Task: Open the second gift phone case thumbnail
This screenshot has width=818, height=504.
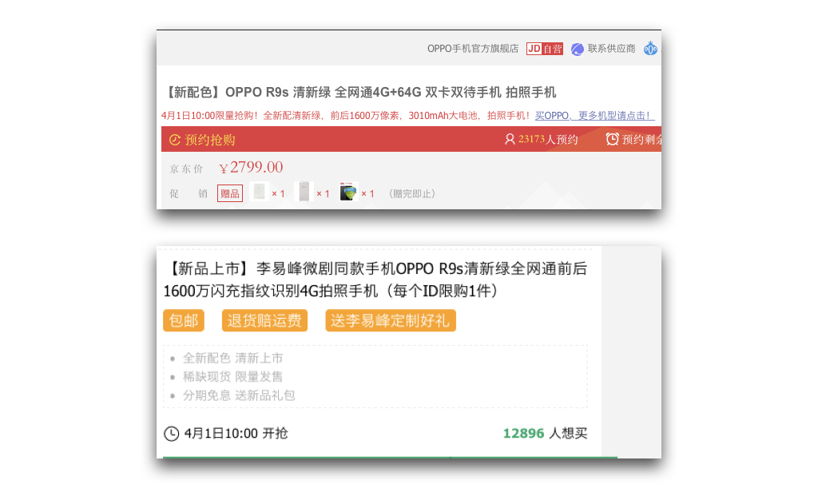Action: [x=304, y=192]
